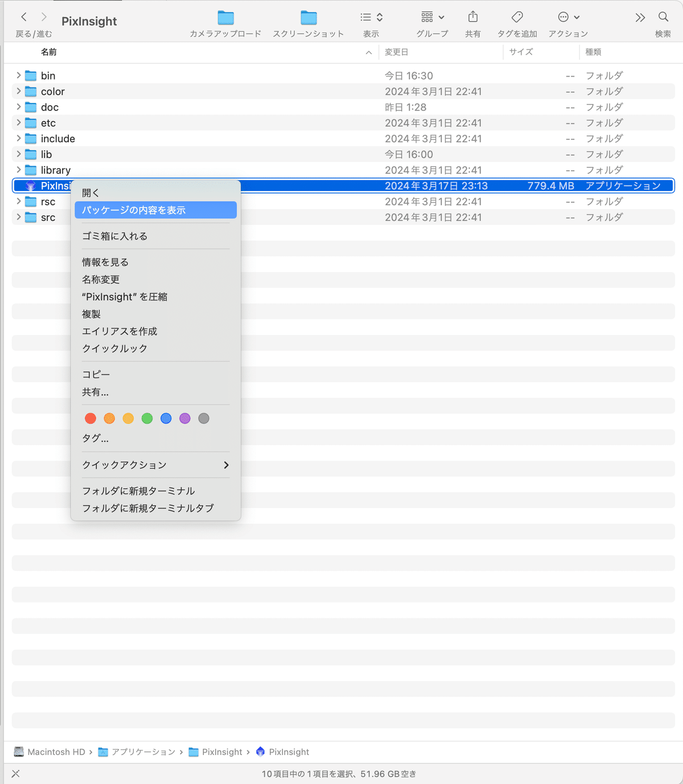Choose 情報を見る in context menu
683x784 pixels.
155,262
